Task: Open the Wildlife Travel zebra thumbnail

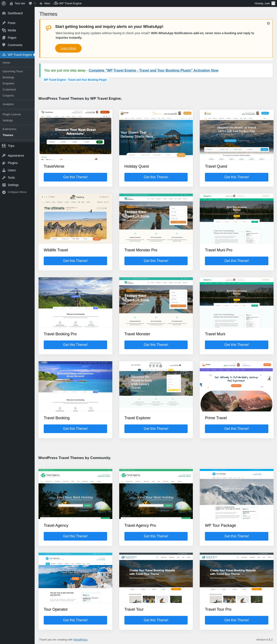Action: pyautogui.click(x=75, y=219)
